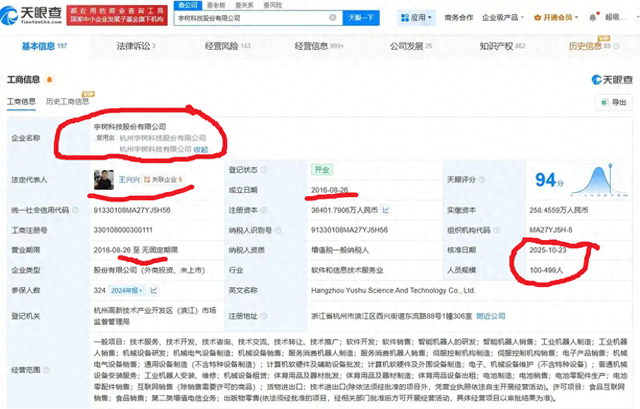The height and width of the screenshot is (409, 640).
Task: Switch to the 经营信息 tab
Action: pyautogui.click(x=319, y=46)
